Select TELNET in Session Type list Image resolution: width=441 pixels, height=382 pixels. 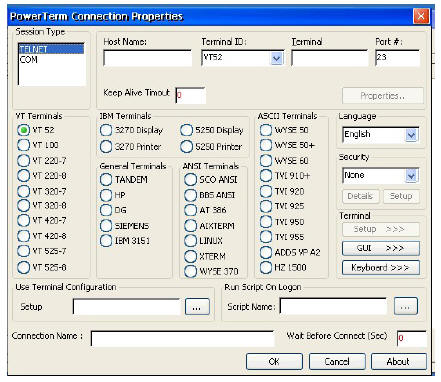(51, 49)
